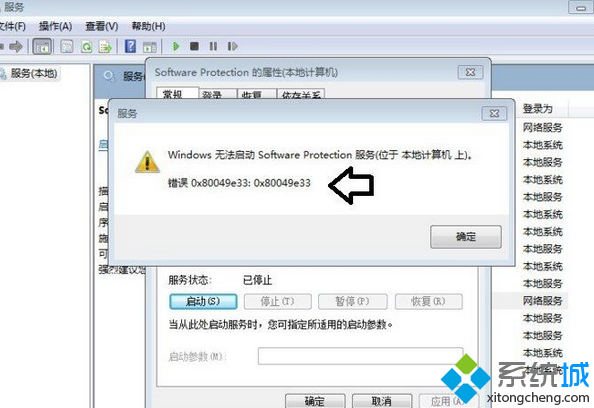The image size is (594, 408).
Task: Click the green Start Service toolbar icon
Action: [176, 46]
